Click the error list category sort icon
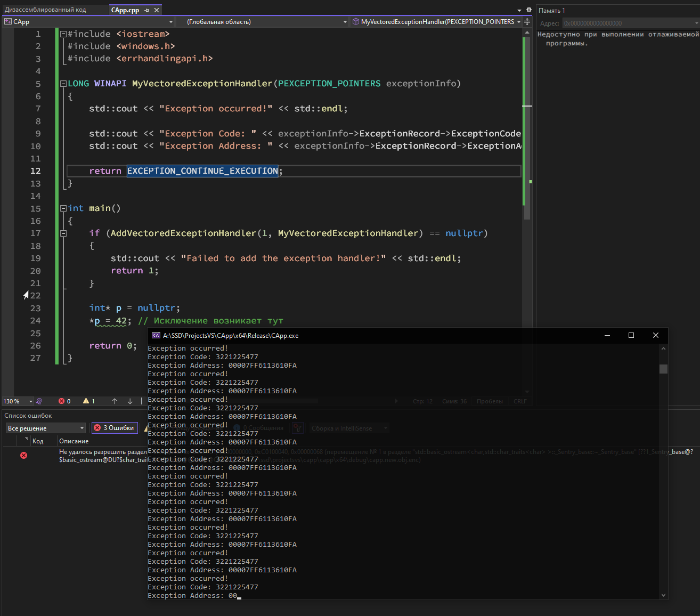The image size is (700, 616). (26, 439)
